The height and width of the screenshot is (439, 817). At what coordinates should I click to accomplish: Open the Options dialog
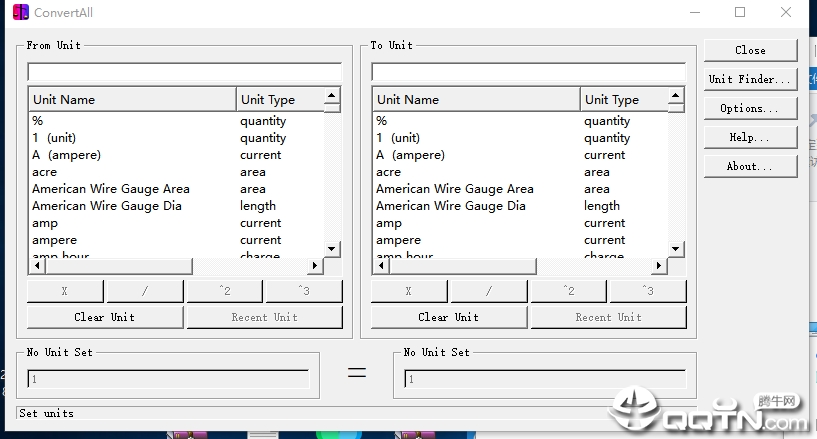[x=750, y=108]
